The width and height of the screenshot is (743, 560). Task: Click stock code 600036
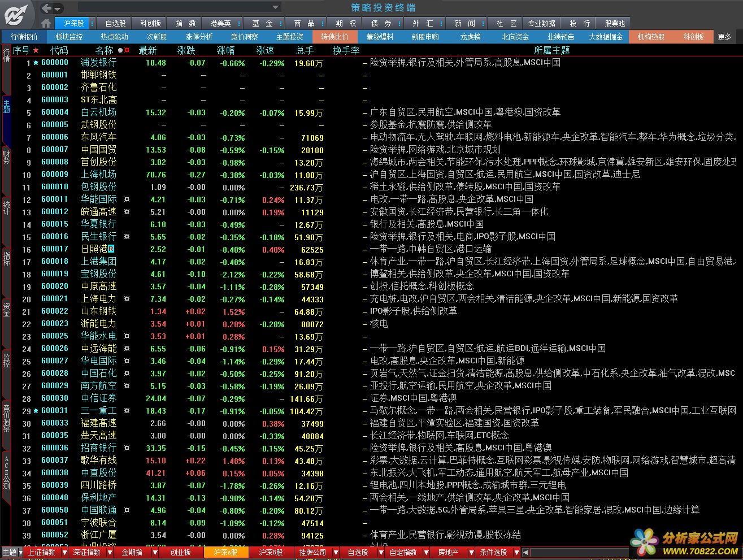55,448
